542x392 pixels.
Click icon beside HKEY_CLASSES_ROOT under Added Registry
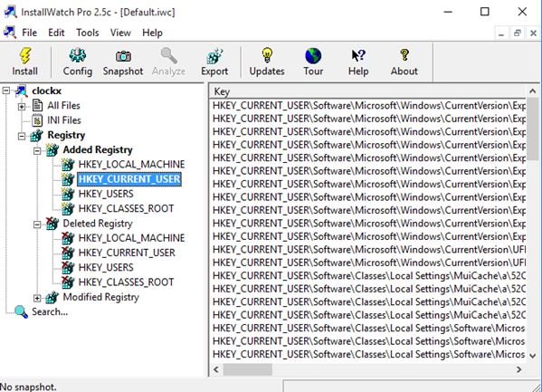pos(68,208)
